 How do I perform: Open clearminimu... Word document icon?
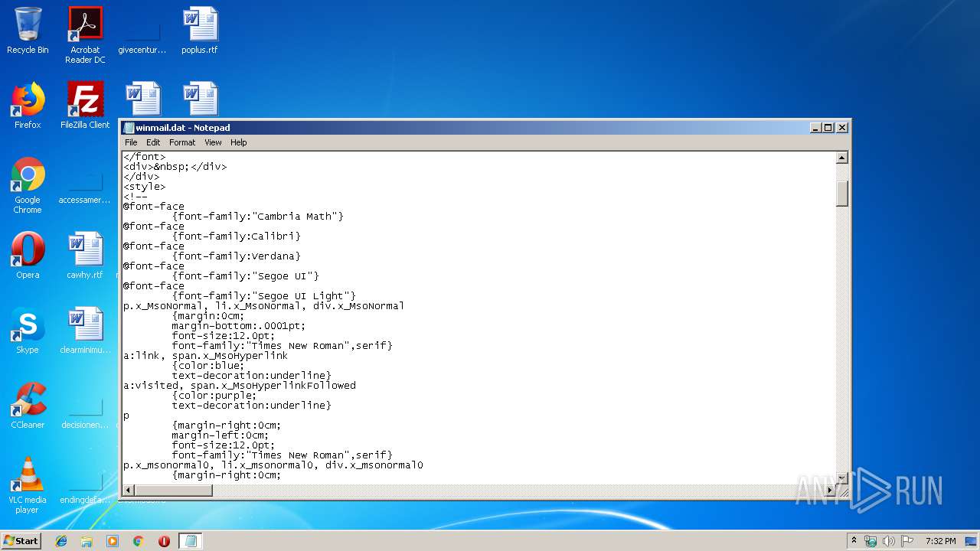(x=85, y=331)
